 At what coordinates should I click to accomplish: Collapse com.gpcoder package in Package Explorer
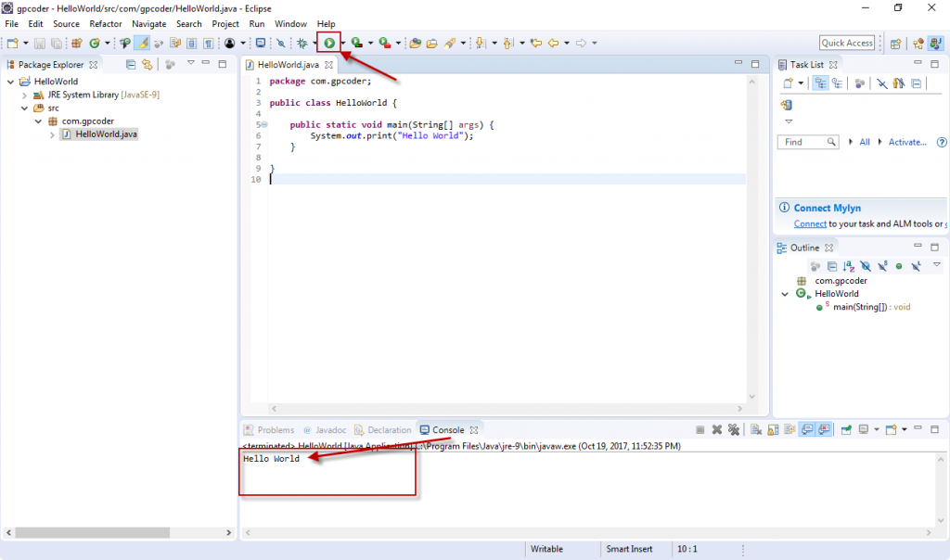coord(38,121)
